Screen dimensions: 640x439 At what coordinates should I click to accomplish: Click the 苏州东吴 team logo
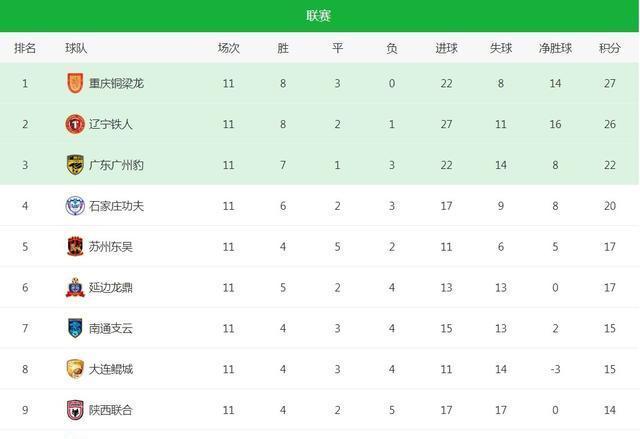coord(75,246)
